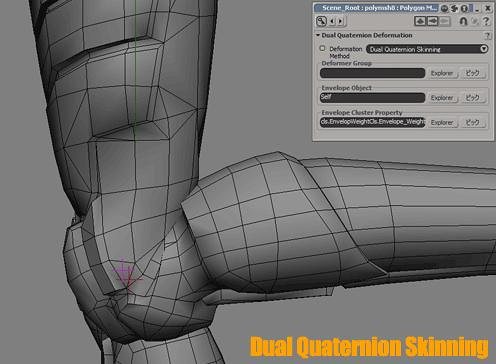The height and width of the screenshot is (364, 496).
Task: Click the load preset icon
Action: [x=420, y=21]
